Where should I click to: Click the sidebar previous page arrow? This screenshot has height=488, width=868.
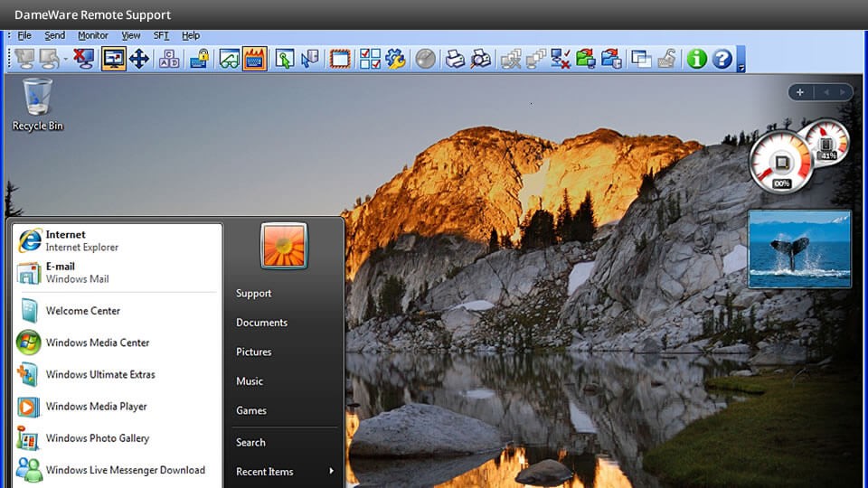pos(826,92)
